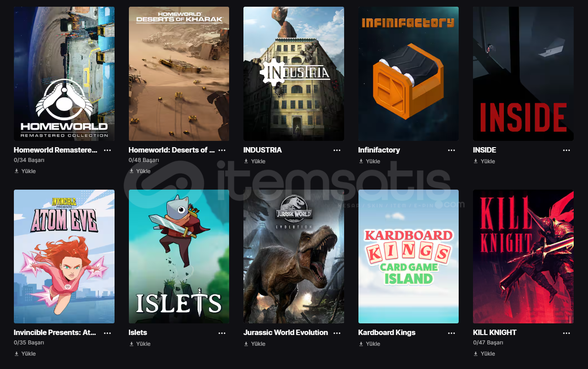
Task: Click the download icon under Kardboard Kings
Action: [361, 344]
